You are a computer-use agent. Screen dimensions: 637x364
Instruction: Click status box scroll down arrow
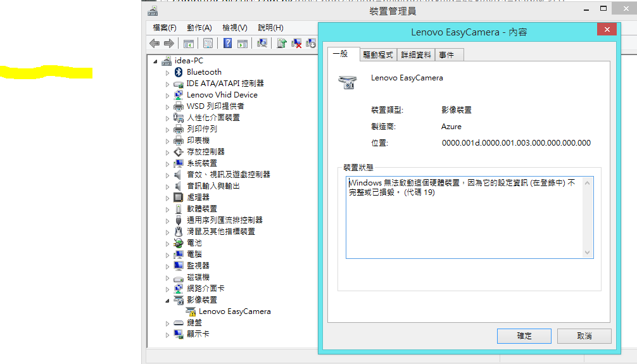588,253
